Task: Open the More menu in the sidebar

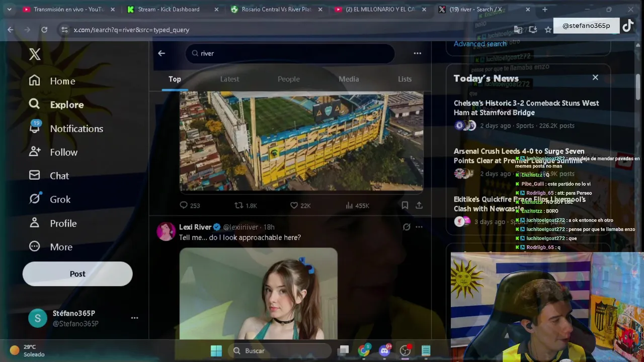Action: (51, 247)
